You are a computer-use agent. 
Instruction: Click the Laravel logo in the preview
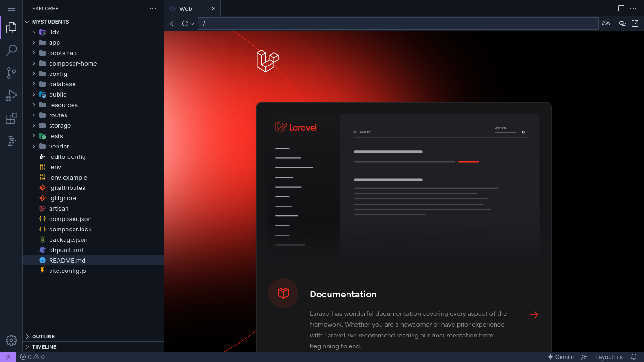pyautogui.click(x=268, y=61)
